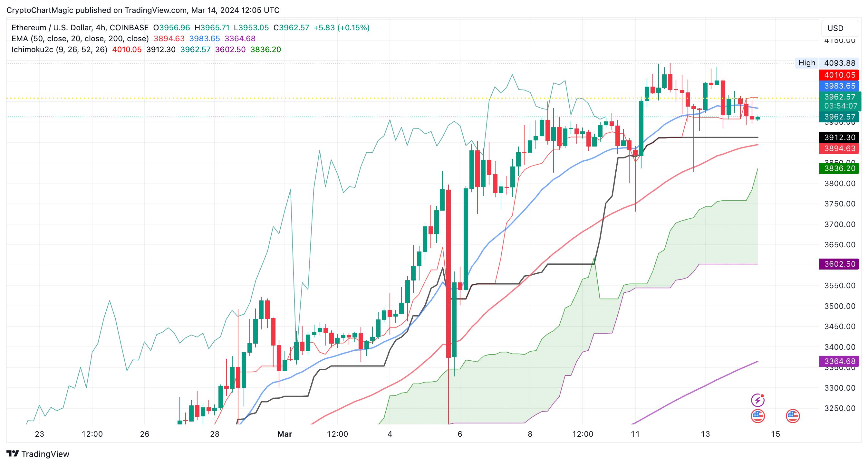Click the blue 3983.65 EMA price tag
Viewport: 868px width, 465px height.
coord(839,86)
